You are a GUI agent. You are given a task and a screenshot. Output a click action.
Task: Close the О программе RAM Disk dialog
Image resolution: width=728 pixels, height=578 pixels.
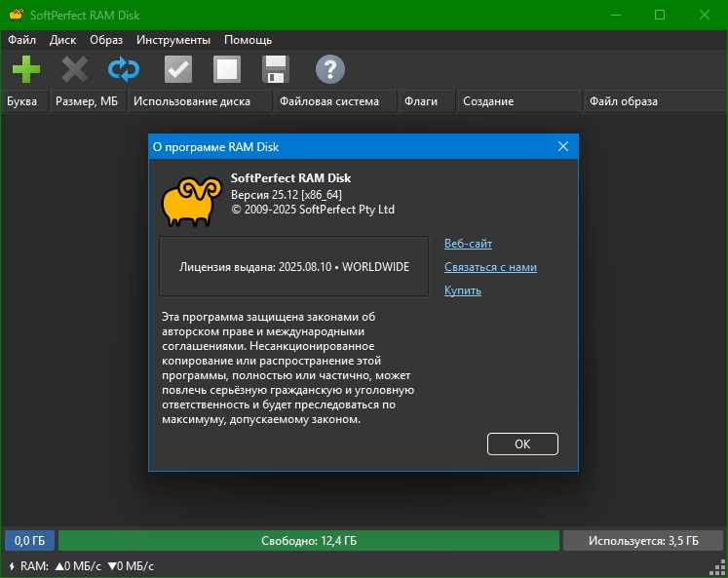click(563, 147)
